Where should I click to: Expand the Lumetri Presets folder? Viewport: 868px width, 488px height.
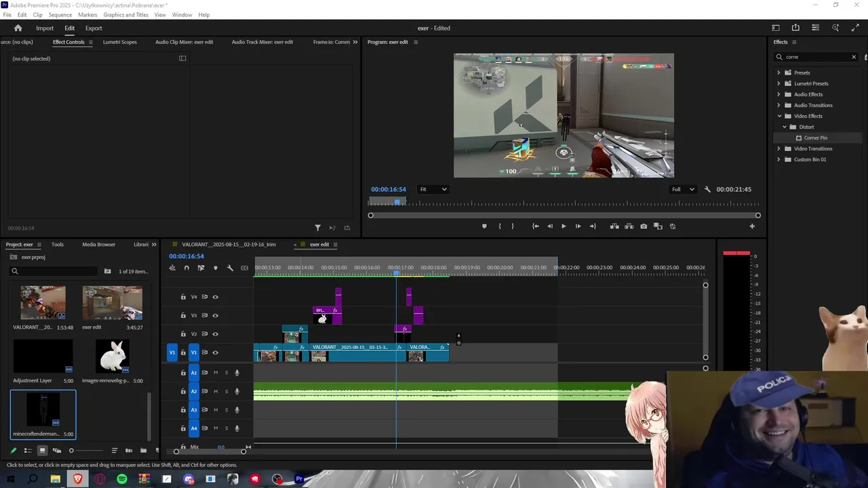[x=778, y=83]
